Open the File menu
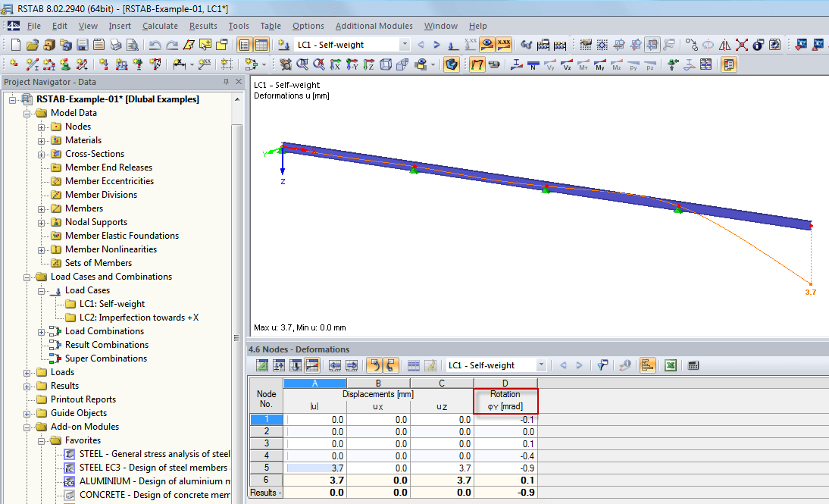 point(34,26)
